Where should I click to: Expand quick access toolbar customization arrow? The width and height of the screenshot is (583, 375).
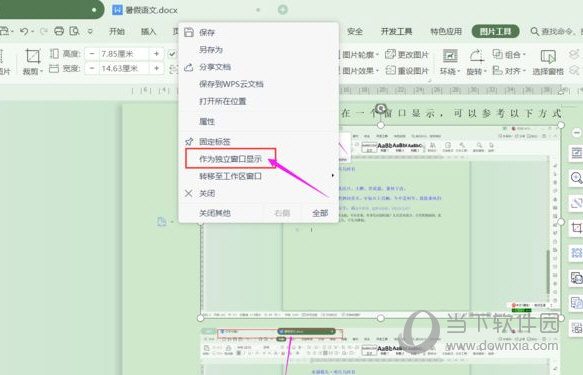(90, 32)
